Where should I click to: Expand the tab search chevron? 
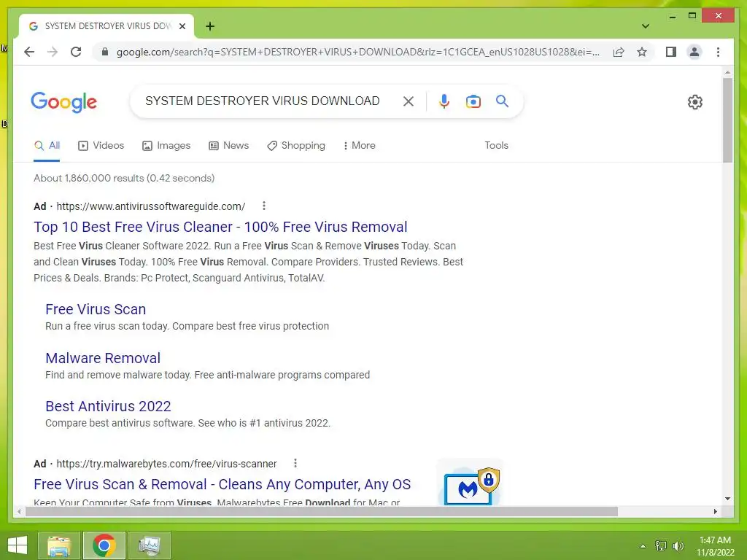[645, 26]
